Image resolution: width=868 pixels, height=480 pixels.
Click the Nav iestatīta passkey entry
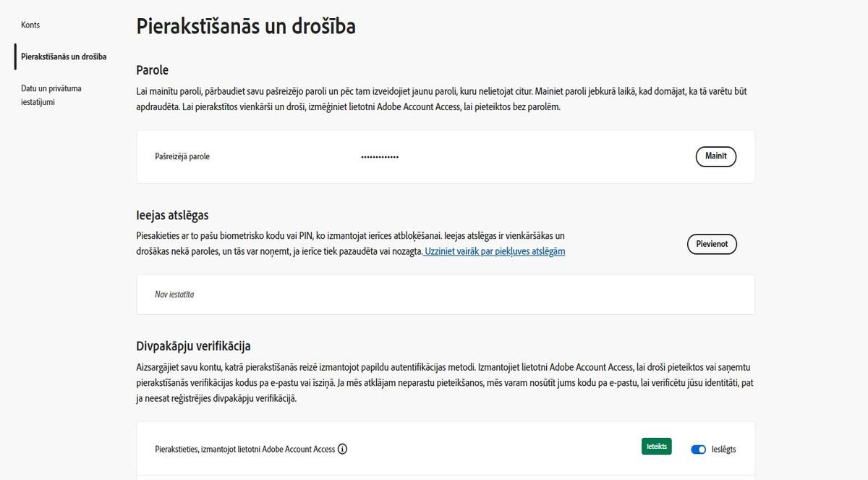(x=176, y=294)
